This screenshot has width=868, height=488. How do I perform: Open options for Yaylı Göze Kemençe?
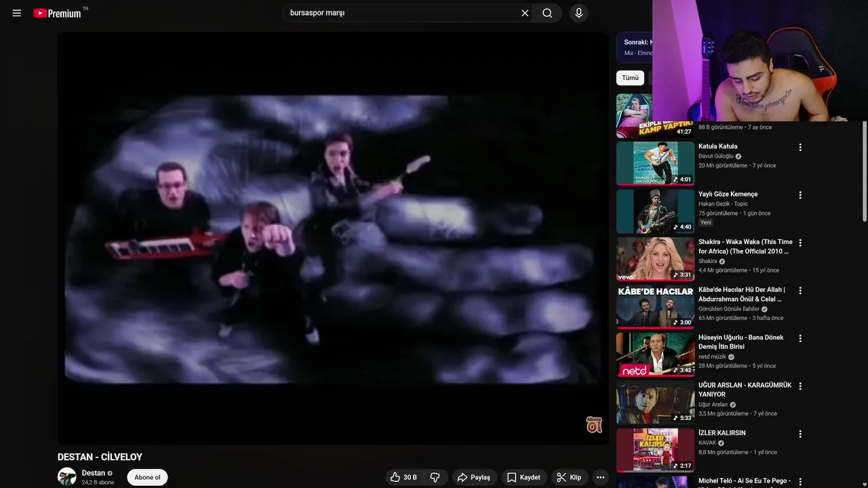tap(800, 195)
